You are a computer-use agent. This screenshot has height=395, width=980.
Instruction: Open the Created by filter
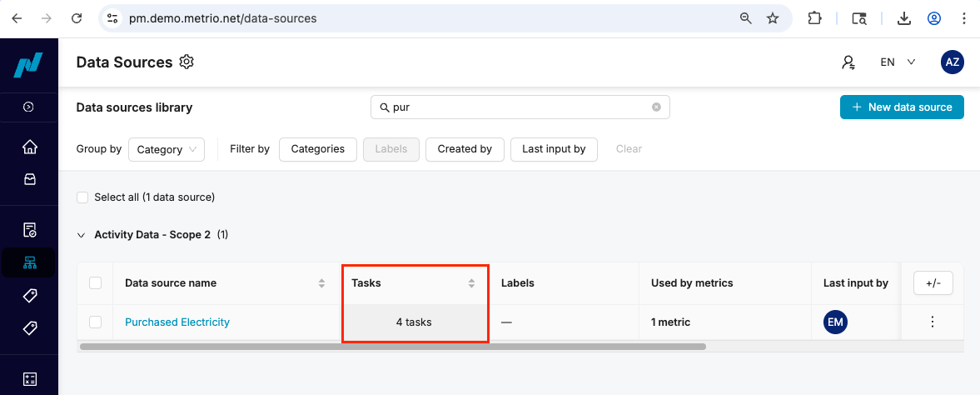tap(465, 149)
